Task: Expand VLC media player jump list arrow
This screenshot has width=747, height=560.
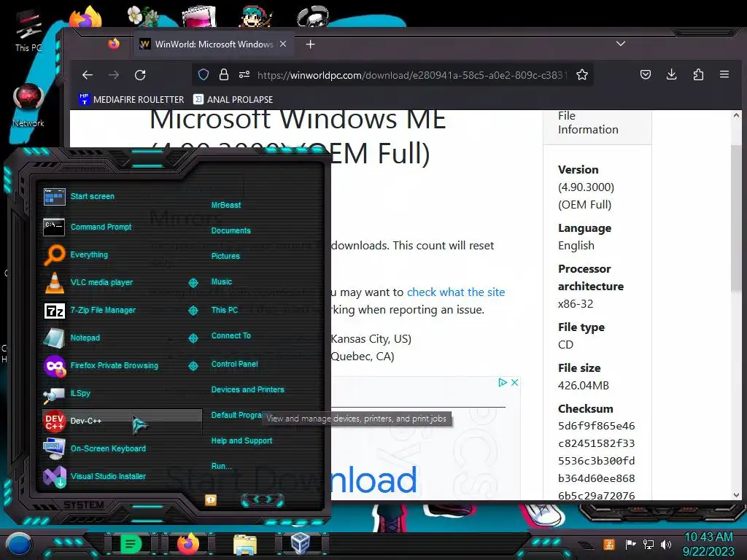Action: [x=193, y=283]
